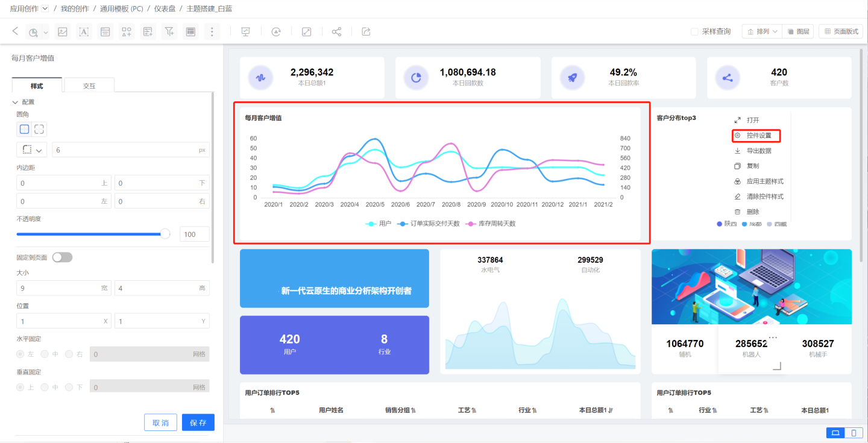The image size is (868, 443).
Task: Enable the 采样查询 checkbox
Action: click(x=694, y=32)
